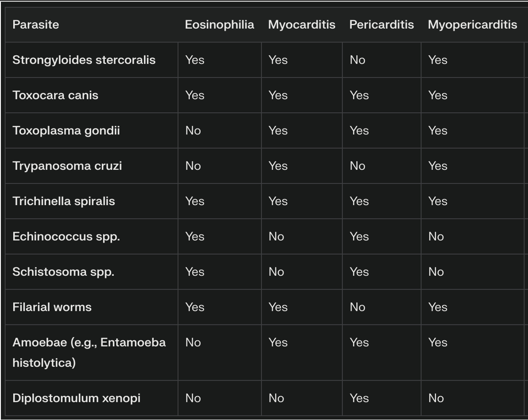The image size is (528, 420).
Task: Select the Toxocara canis row label
Action: click(56, 95)
